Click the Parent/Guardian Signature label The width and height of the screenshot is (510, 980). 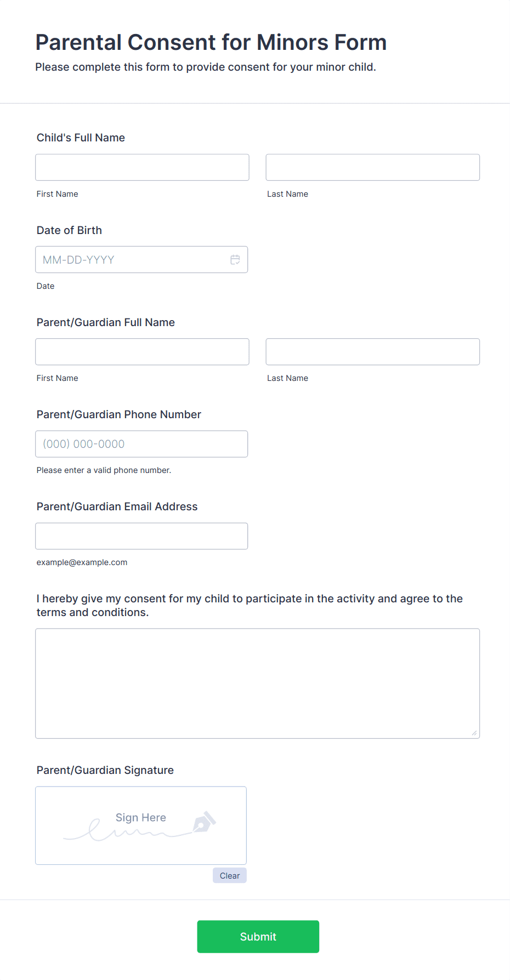point(105,770)
